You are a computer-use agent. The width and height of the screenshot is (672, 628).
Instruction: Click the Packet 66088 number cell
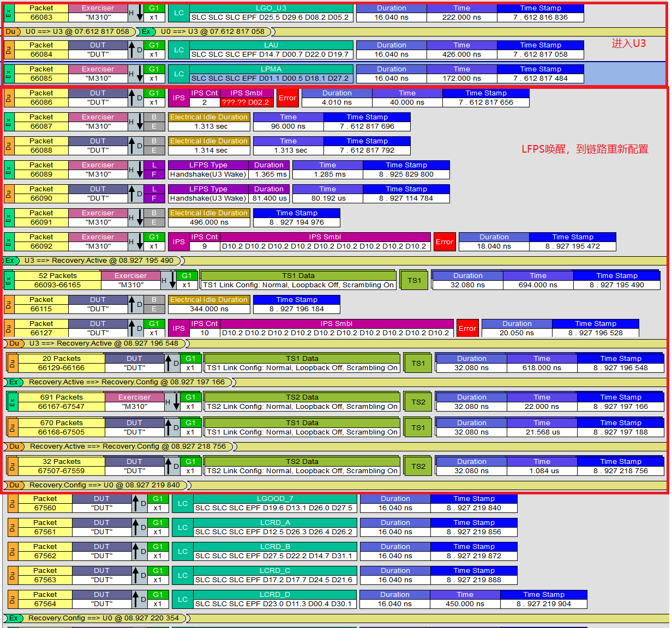pyautogui.click(x=41, y=146)
